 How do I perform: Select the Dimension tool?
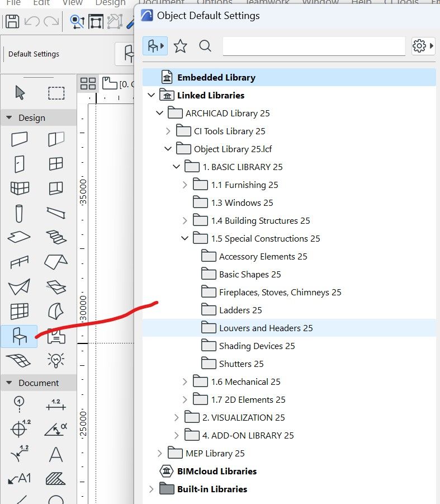pyautogui.click(x=56, y=404)
